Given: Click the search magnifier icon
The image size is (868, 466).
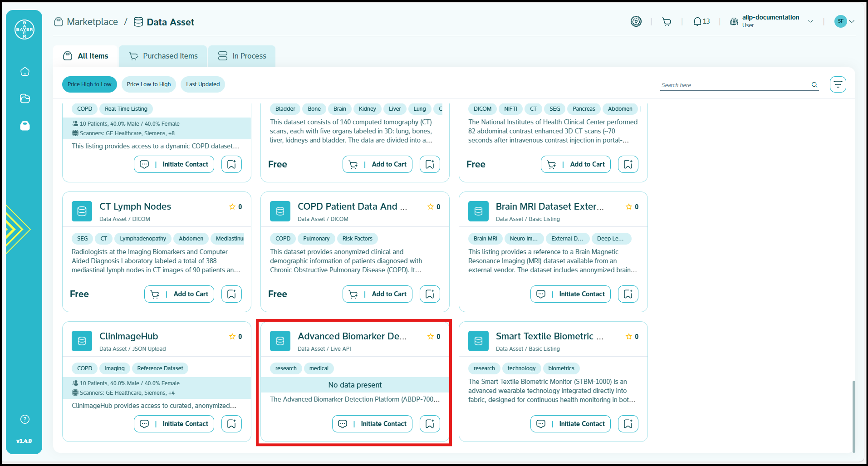Looking at the screenshot, I should [x=814, y=85].
